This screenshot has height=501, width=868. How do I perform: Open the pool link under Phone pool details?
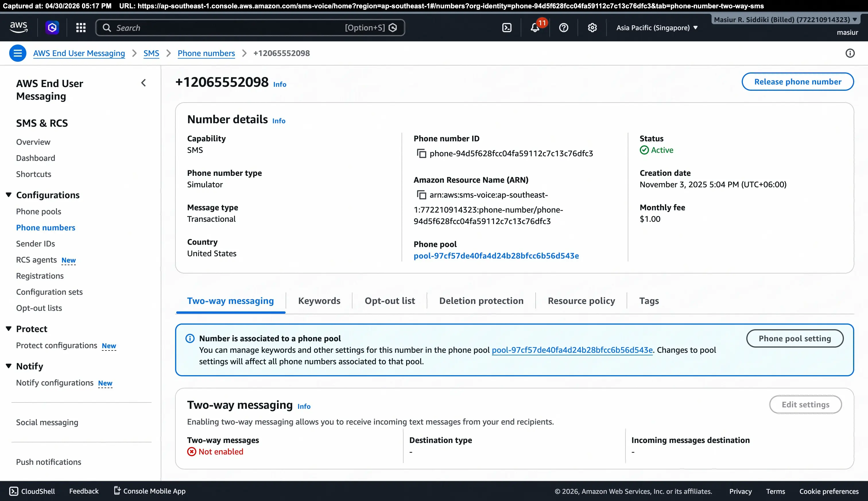496,256
